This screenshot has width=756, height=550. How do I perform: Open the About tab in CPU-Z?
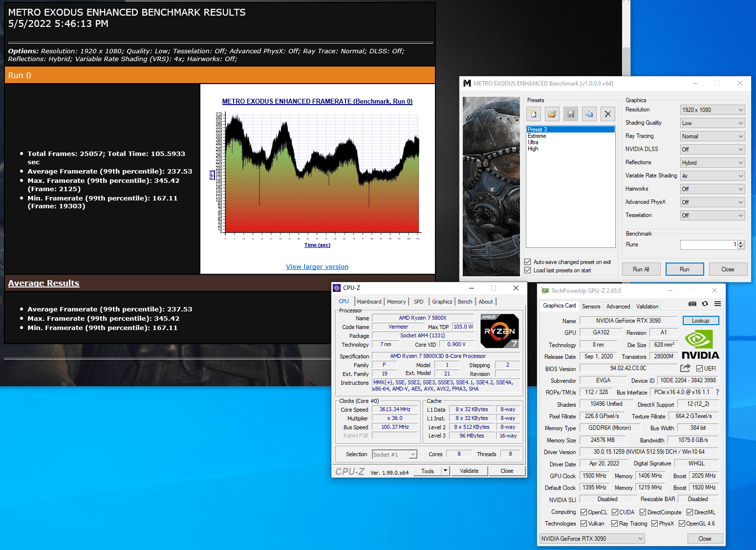pos(486,302)
